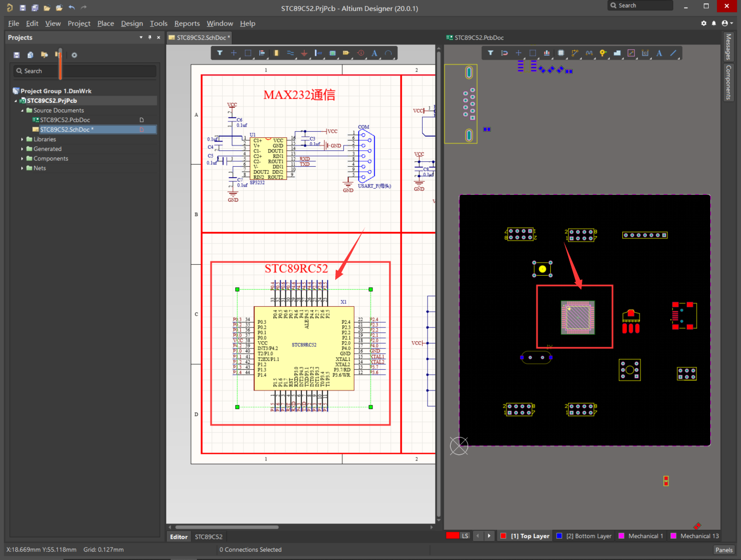Expand the Libraries folder in the Projects panel

[x=21, y=139]
